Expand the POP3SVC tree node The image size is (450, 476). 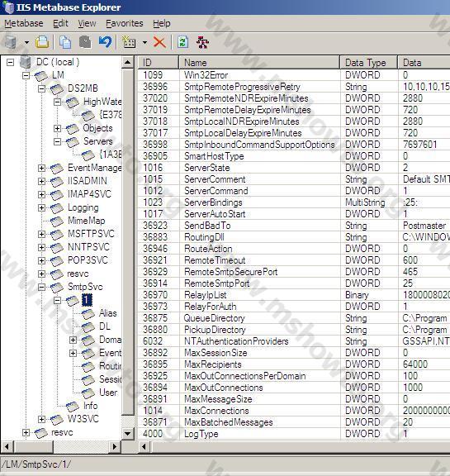[x=41, y=261]
